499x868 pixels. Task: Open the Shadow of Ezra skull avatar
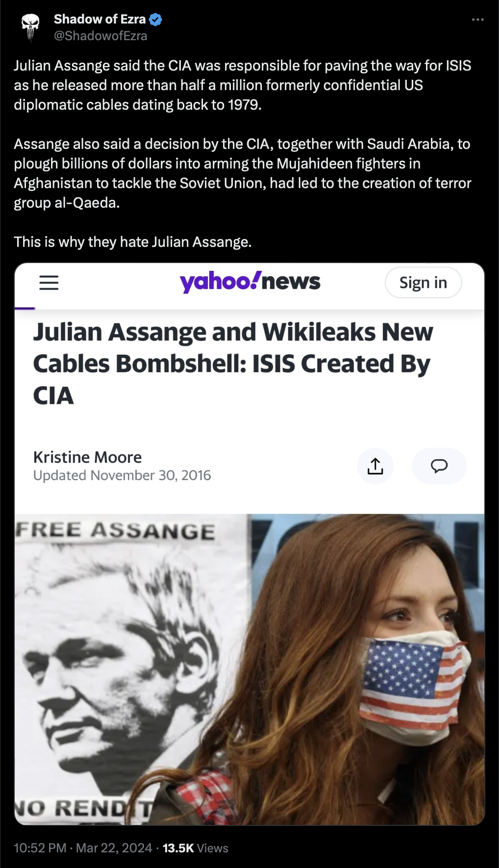click(x=30, y=27)
